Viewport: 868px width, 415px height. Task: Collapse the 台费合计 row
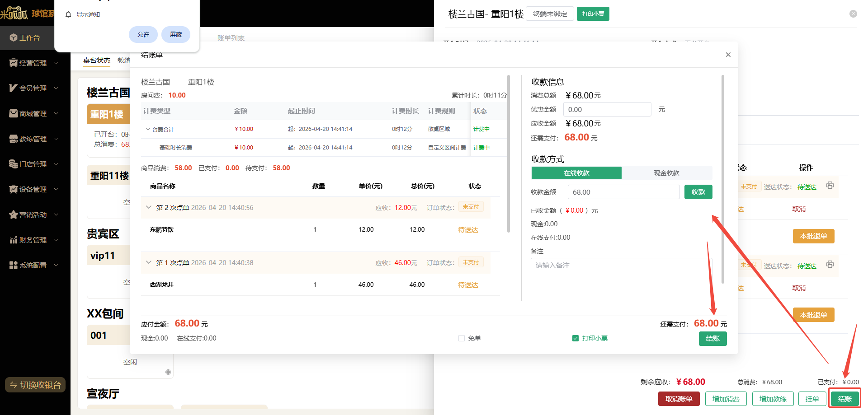148,129
